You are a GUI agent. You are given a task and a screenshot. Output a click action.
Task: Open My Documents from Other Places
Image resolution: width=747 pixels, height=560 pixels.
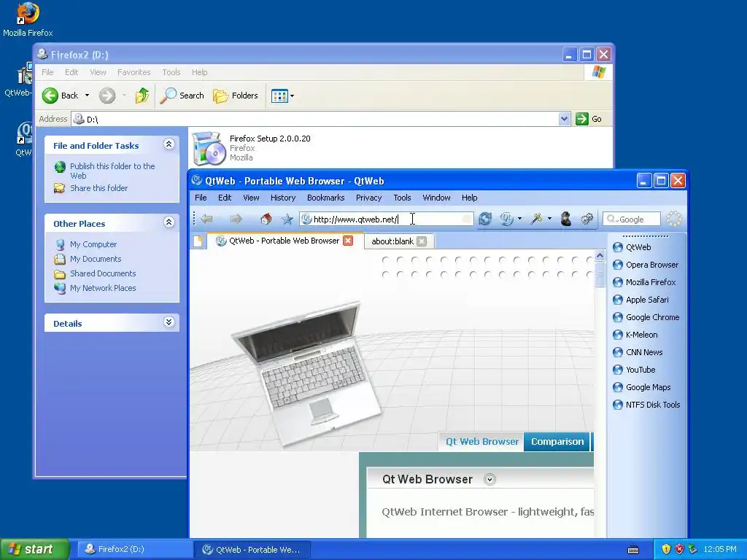coord(96,259)
